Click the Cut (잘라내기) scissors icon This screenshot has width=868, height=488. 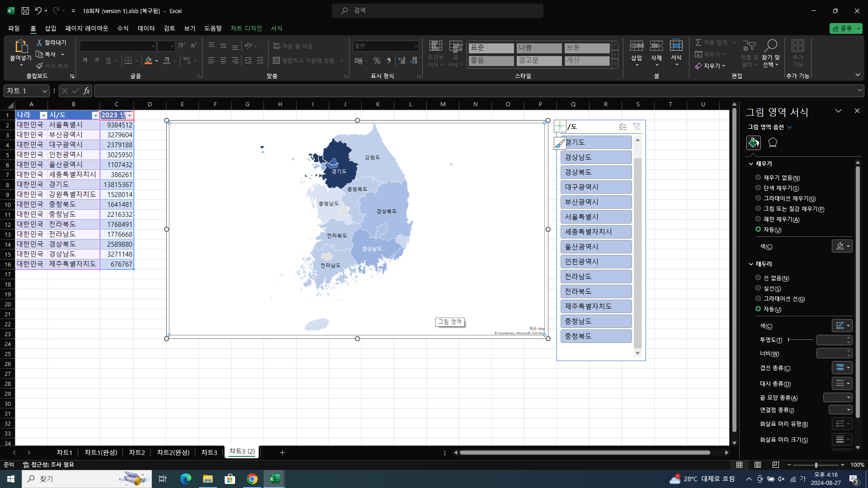39,42
